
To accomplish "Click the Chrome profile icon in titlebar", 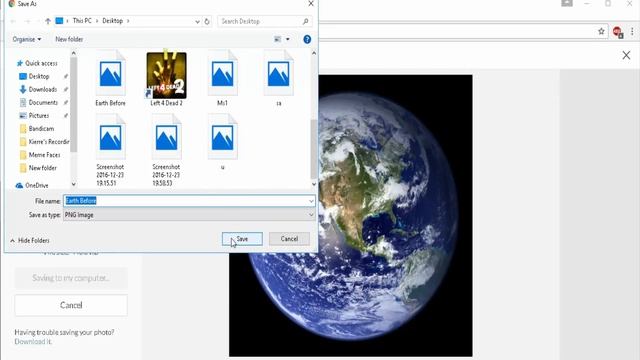I will pyautogui.click(x=567, y=4).
